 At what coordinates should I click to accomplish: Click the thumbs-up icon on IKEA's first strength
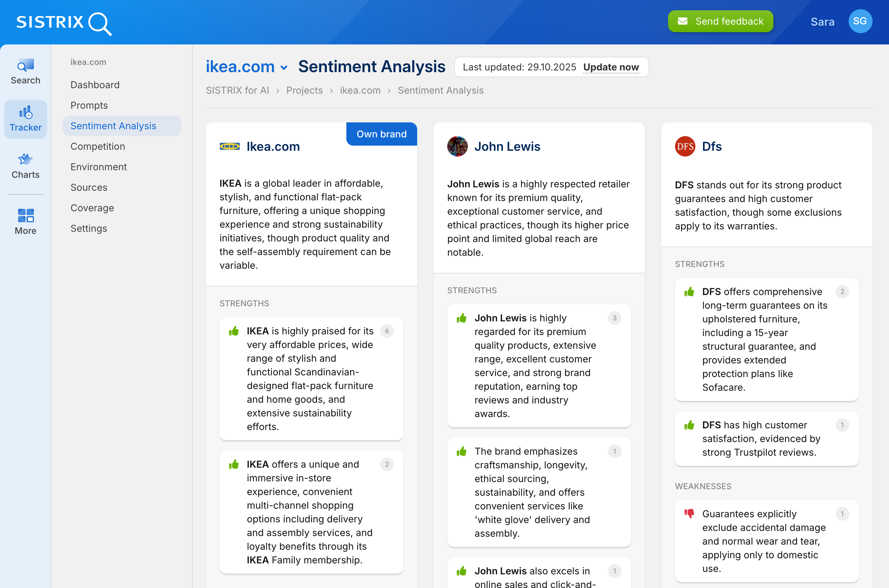pos(234,331)
